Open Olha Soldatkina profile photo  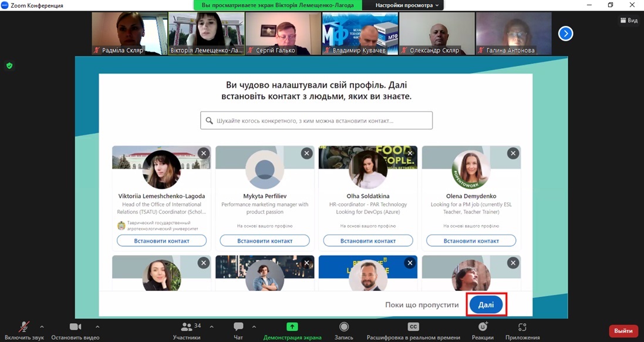[x=368, y=169]
